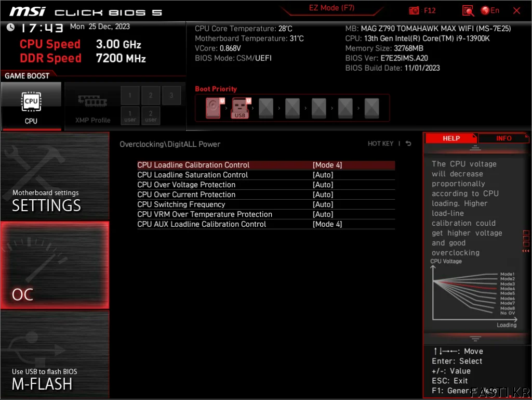532x400 pixels.
Task: Open the SETTINGS motherboard settings panel
Action: (x=55, y=176)
